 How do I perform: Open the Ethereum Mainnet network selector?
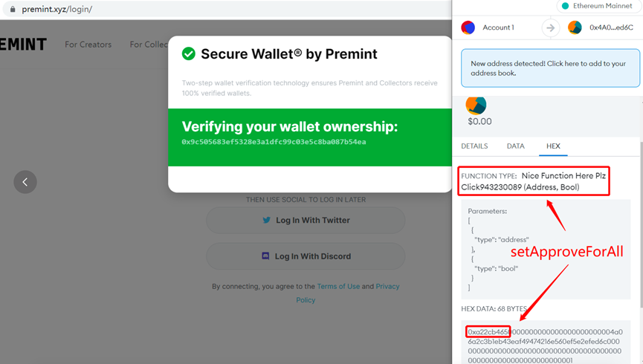click(598, 6)
